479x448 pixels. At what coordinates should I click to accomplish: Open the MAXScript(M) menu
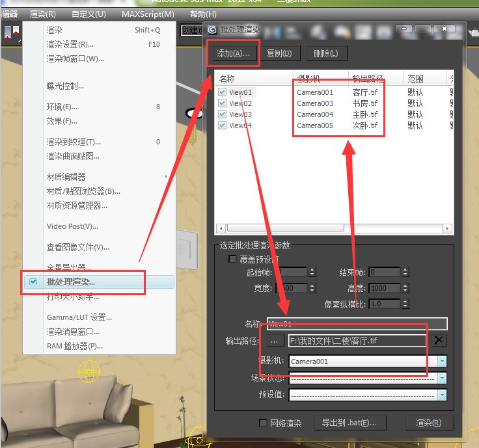tap(148, 14)
